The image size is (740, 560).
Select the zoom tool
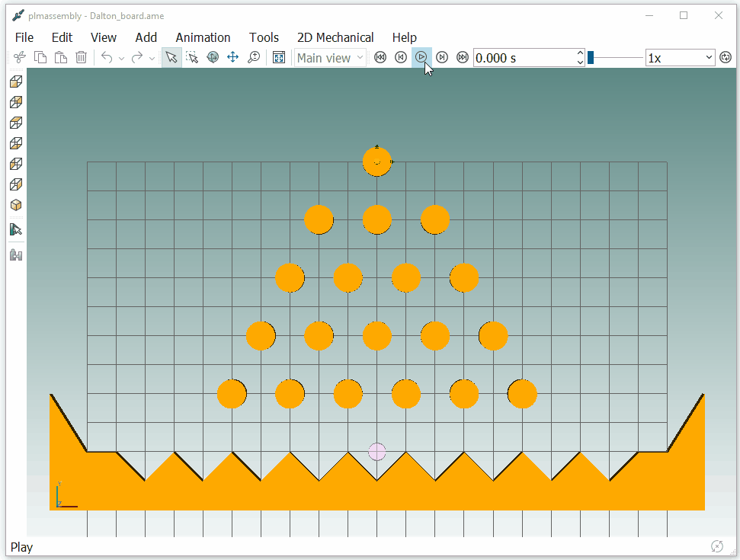click(x=254, y=57)
